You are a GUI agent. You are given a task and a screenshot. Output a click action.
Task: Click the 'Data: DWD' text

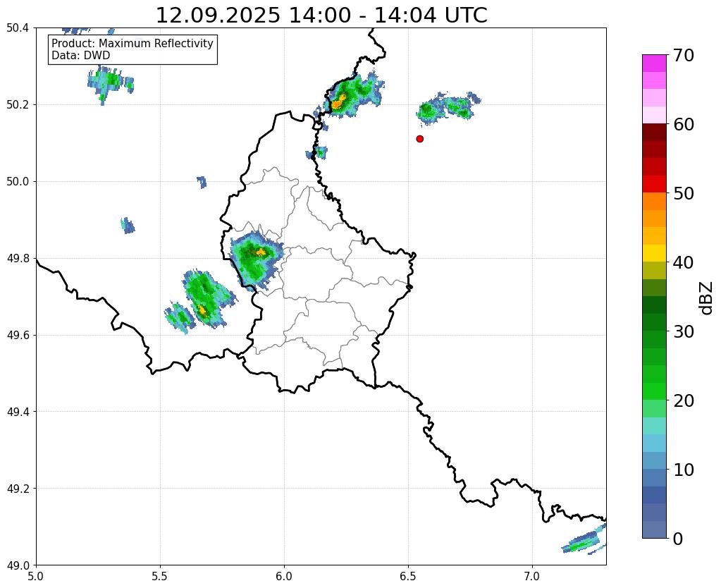coord(81,56)
